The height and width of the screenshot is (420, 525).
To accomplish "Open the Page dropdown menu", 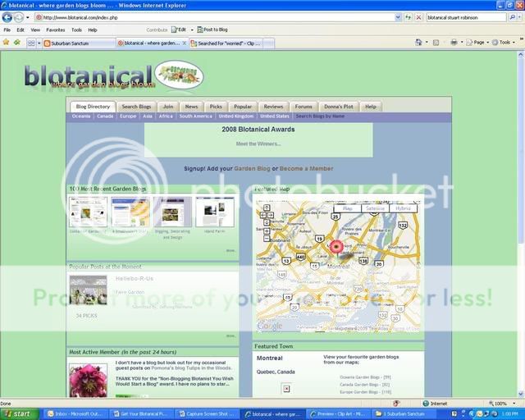I will coord(477,43).
